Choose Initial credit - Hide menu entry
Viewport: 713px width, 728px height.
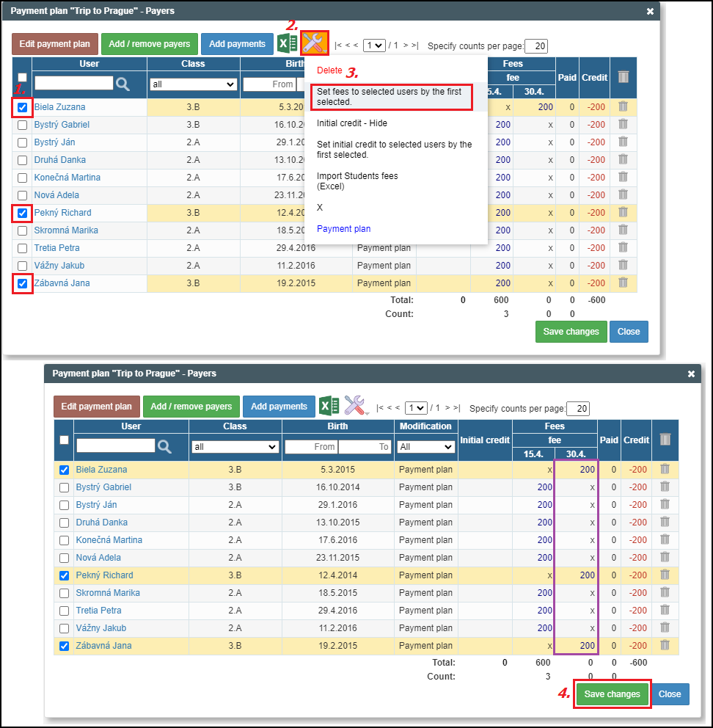point(352,123)
